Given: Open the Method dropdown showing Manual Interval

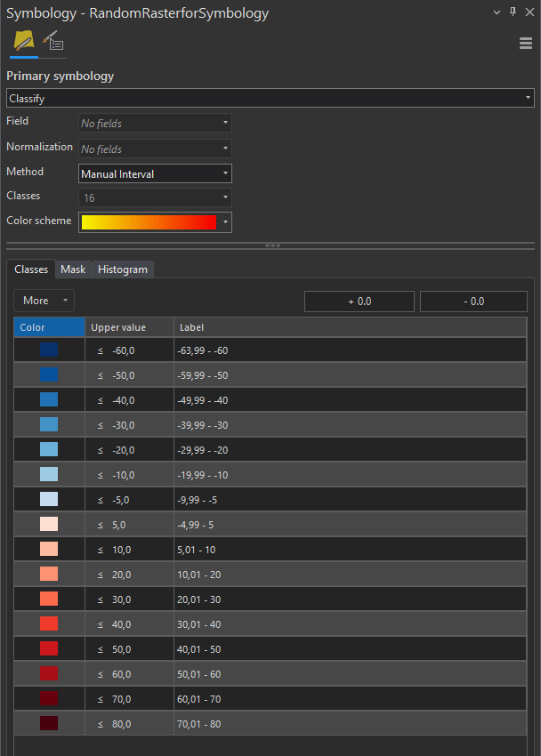Looking at the screenshot, I should coord(155,173).
